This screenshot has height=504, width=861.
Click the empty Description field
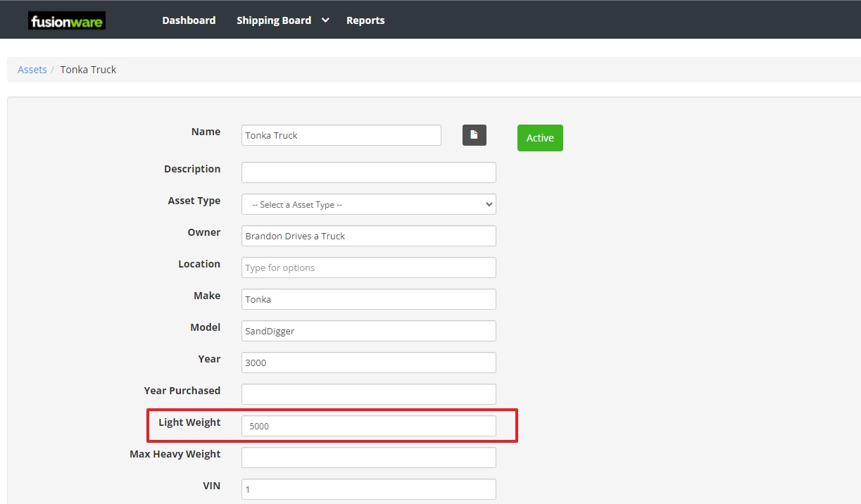368,172
